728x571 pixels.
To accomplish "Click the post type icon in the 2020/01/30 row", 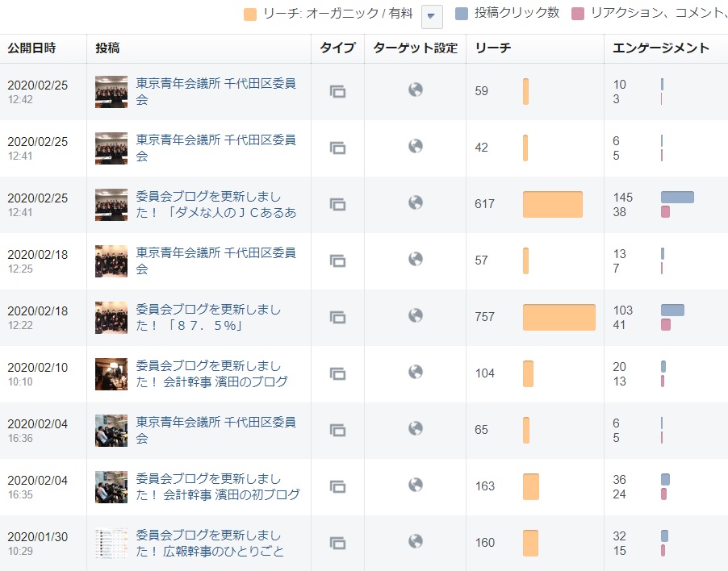I will 337,543.
